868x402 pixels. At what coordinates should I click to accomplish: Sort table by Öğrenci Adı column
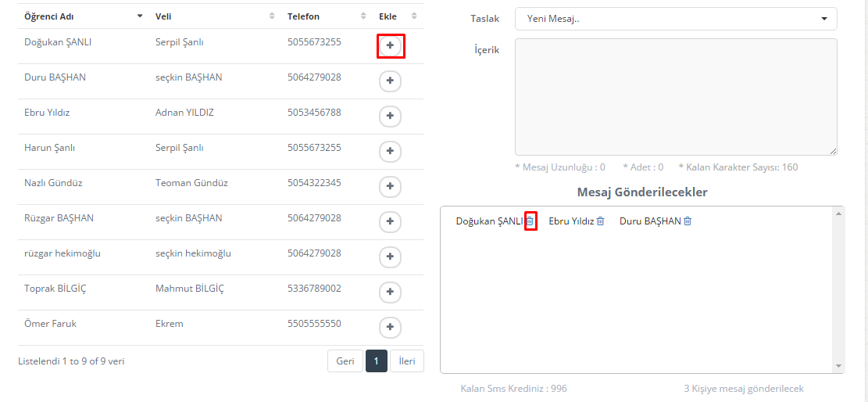click(82, 16)
